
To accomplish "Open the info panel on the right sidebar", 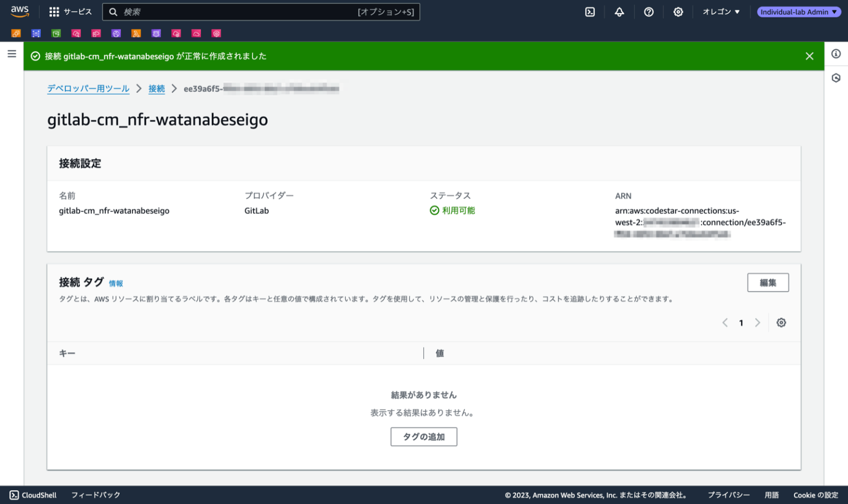I will (836, 54).
